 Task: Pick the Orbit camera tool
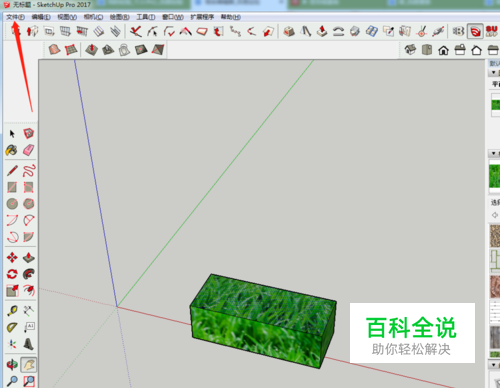(x=12, y=364)
